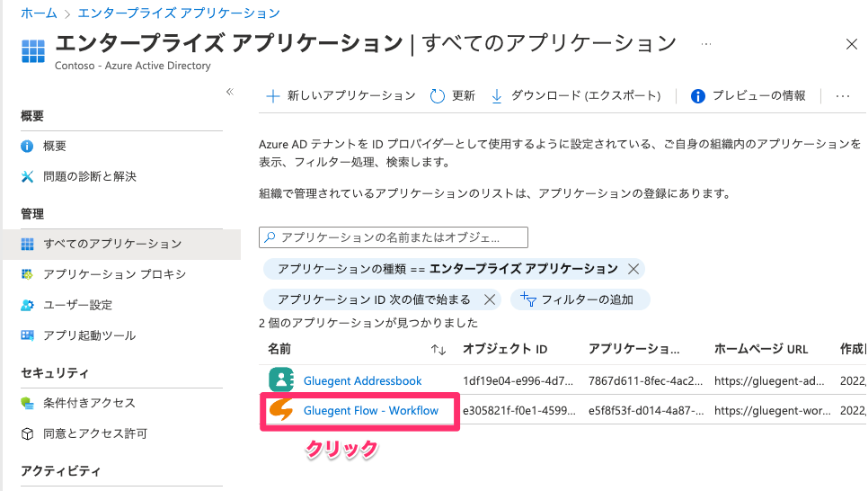This screenshot has height=491, width=868.
Task: Remove the application ID filter chip
Action: pos(490,299)
